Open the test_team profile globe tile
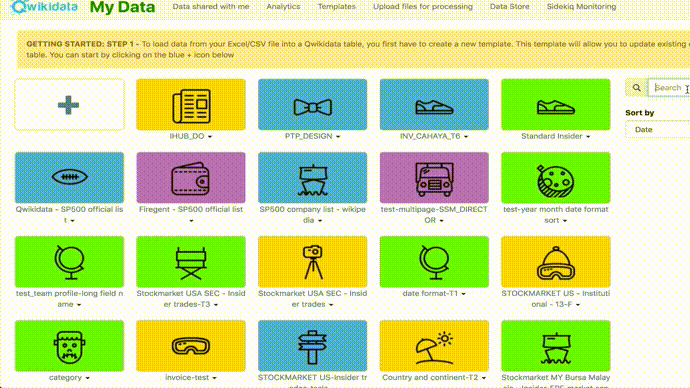Screen dimensions: 690x388 tap(69, 262)
